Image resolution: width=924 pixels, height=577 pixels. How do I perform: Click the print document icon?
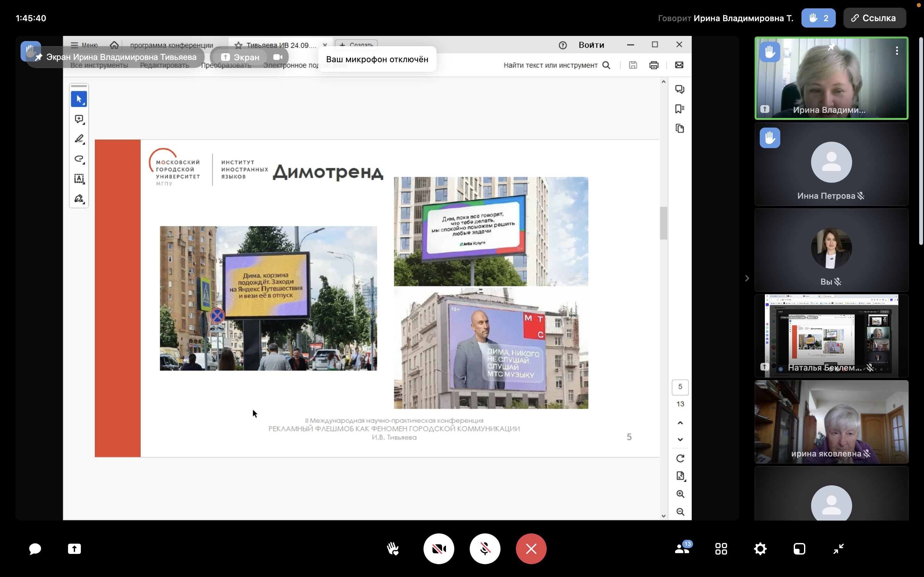coord(654,65)
